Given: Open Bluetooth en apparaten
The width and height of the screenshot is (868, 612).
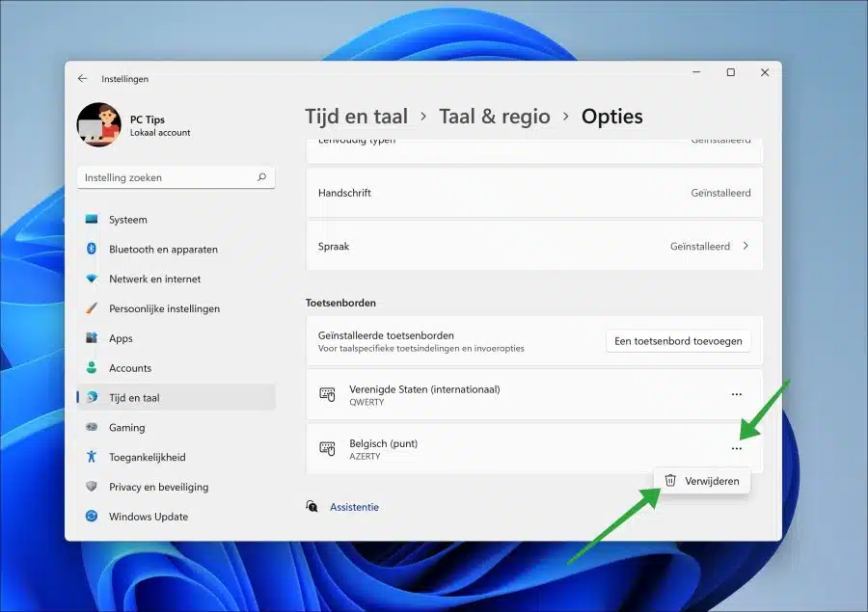Looking at the screenshot, I should coord(176,250).
